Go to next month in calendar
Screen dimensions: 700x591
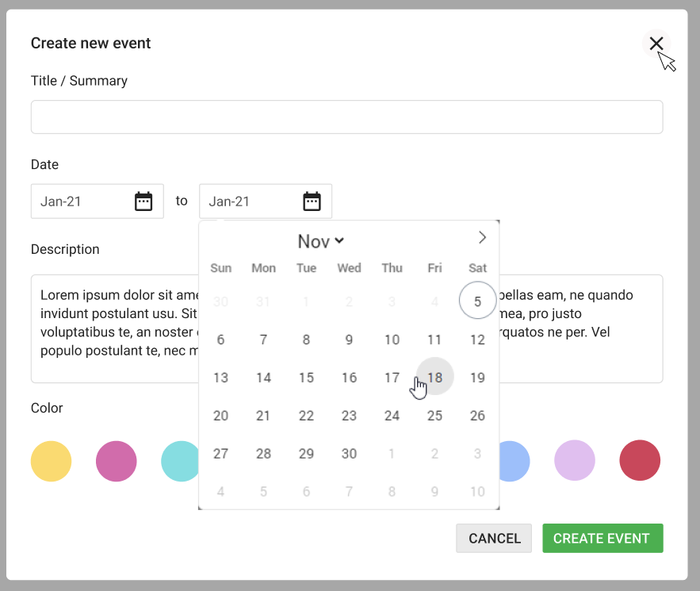482,237
